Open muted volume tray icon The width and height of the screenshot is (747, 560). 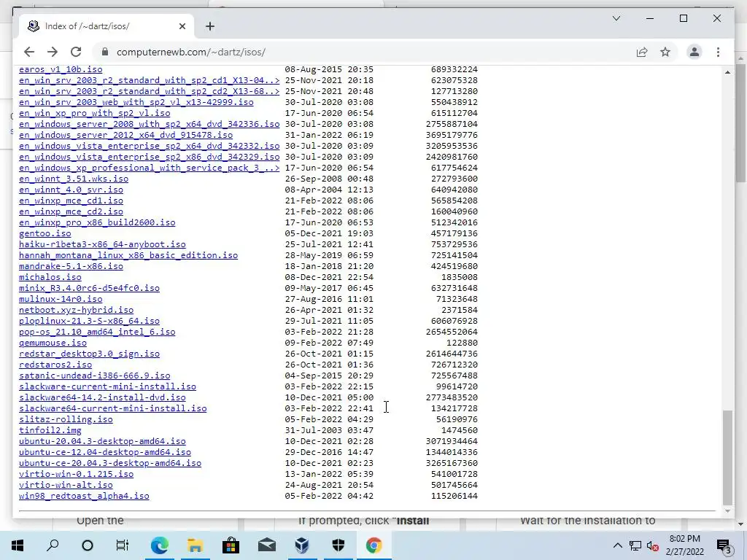(x=653, y=545)
